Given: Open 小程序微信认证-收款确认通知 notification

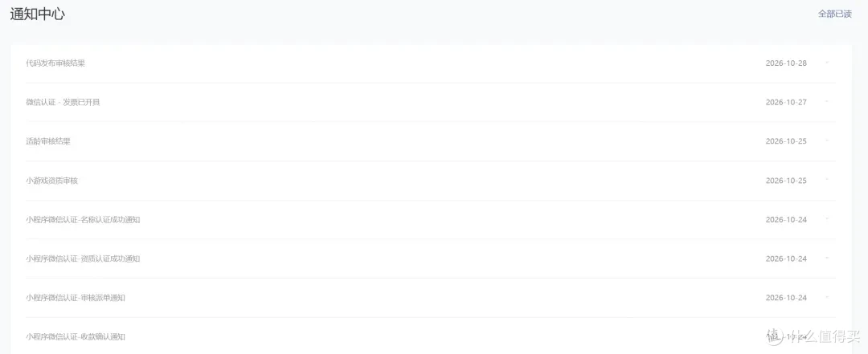Looking at the screenshot, I should coord(76,336).
